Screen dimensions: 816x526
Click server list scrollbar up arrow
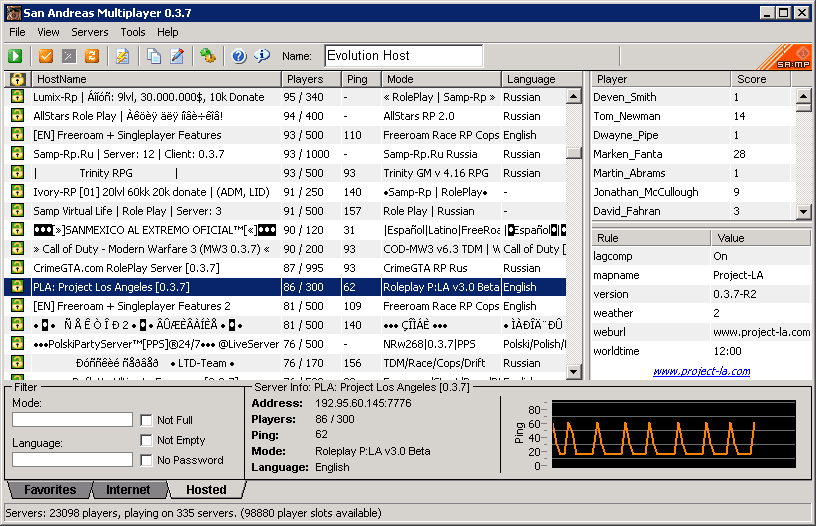tap(573, 96)
